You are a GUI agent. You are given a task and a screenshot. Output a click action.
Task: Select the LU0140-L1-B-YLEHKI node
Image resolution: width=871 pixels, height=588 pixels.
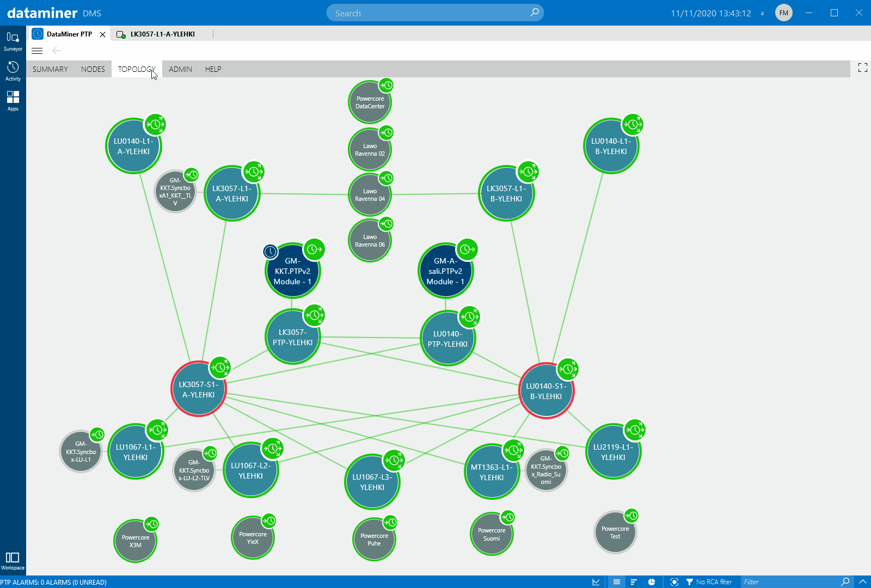click(x=611, y=146)
